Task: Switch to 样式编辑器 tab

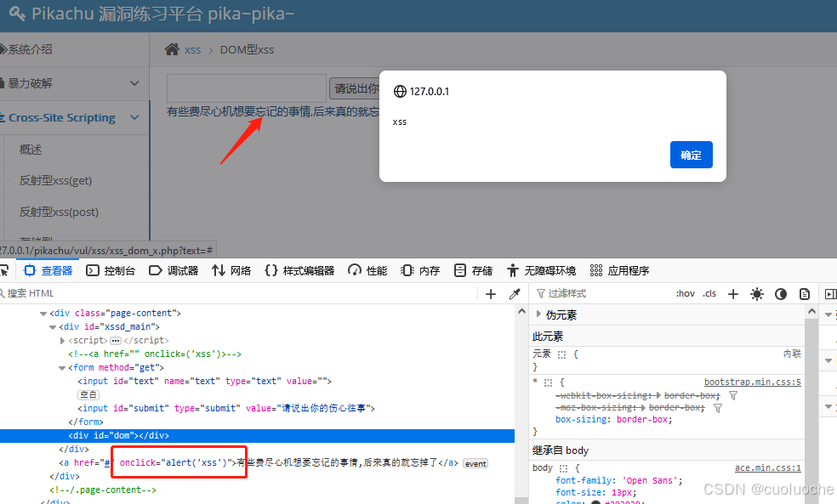Action: coord(299,271)
